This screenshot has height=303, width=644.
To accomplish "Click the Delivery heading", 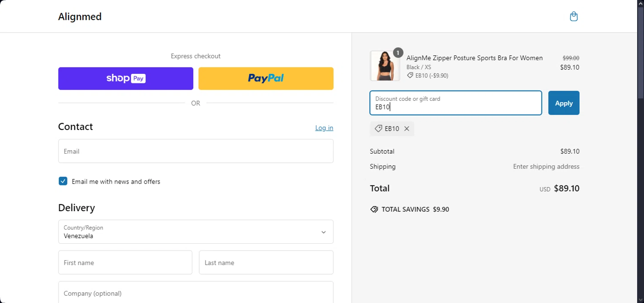I will 76,208.
